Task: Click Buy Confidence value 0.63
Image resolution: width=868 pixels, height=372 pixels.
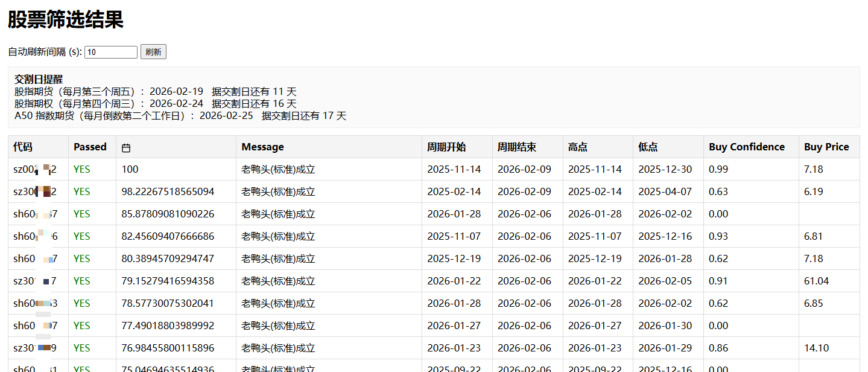Action: pos(718,191)
